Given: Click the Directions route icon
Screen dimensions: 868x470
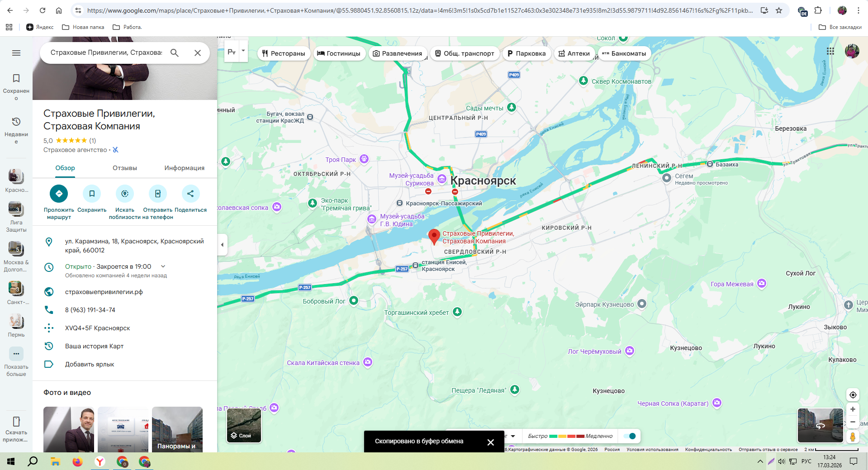Looking at the screenshot, I should (x=59, y=194).
